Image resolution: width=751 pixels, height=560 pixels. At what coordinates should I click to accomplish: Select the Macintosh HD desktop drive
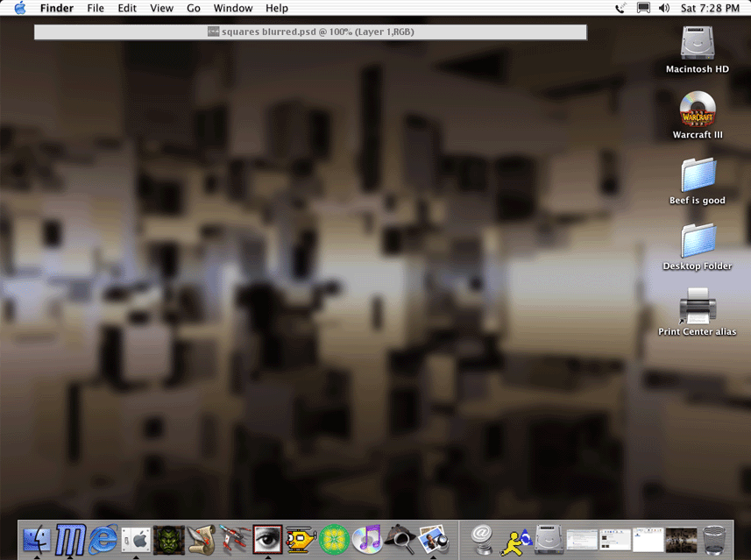[x=697, y=48]
